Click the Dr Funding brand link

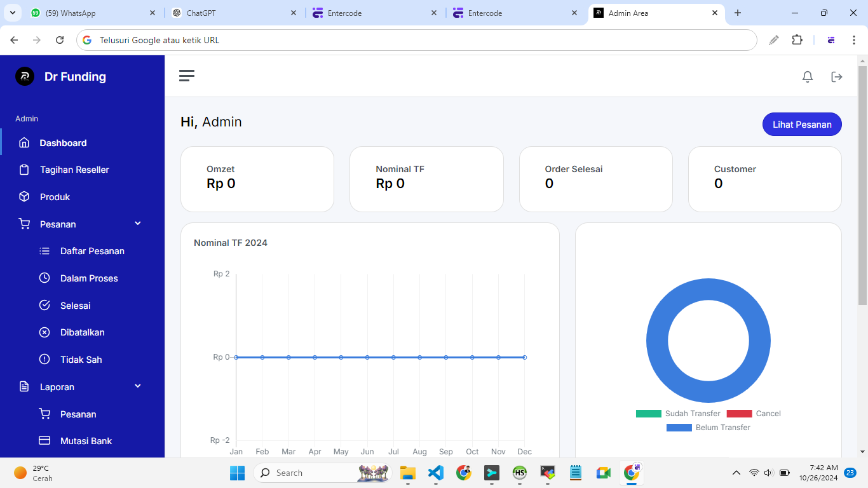click(x=75, y=77)
